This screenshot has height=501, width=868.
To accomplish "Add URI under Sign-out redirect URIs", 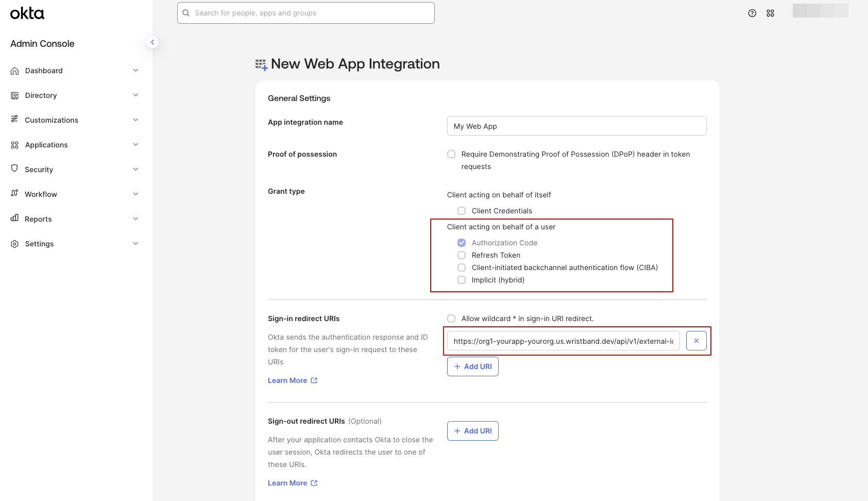I will [473, 431].
